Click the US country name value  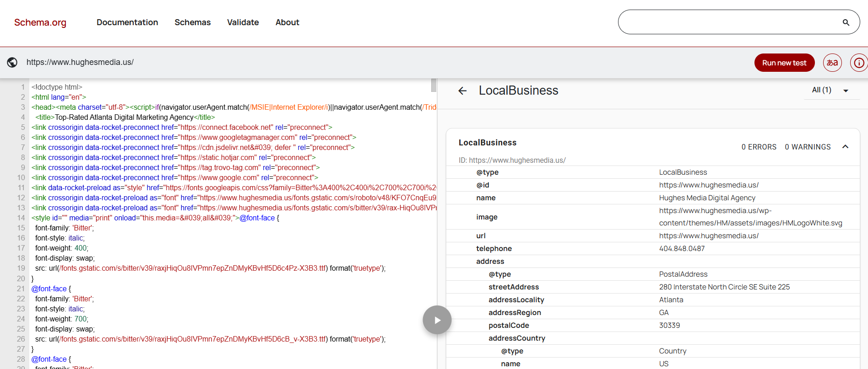coord(664,364)
